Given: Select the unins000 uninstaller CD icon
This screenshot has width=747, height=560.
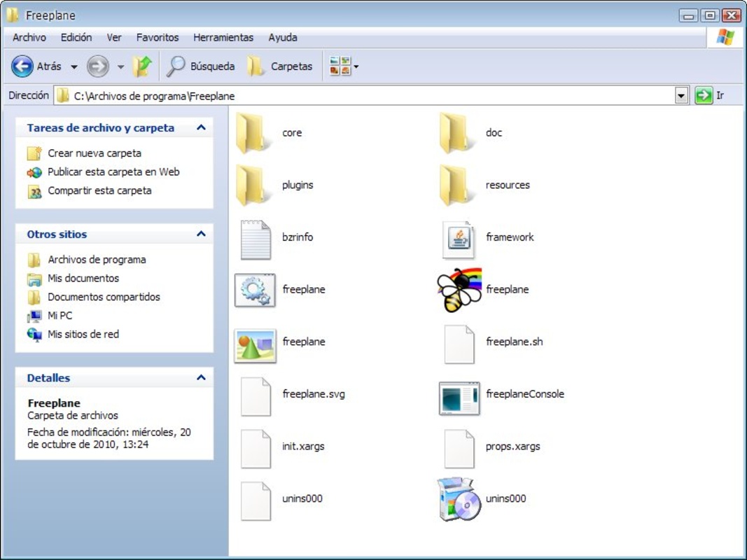Looking at the screenshot, I should pos(459,500).
